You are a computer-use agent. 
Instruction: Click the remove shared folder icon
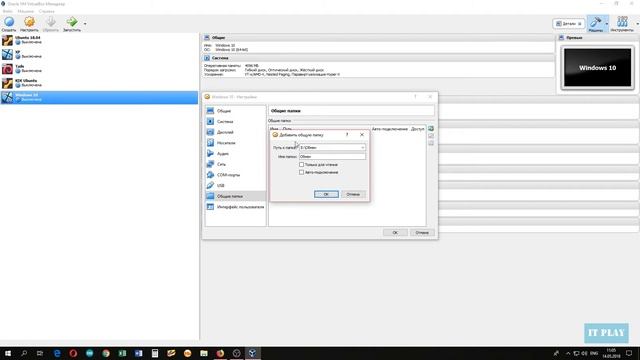pyautogui.click(x=431, y=143)
